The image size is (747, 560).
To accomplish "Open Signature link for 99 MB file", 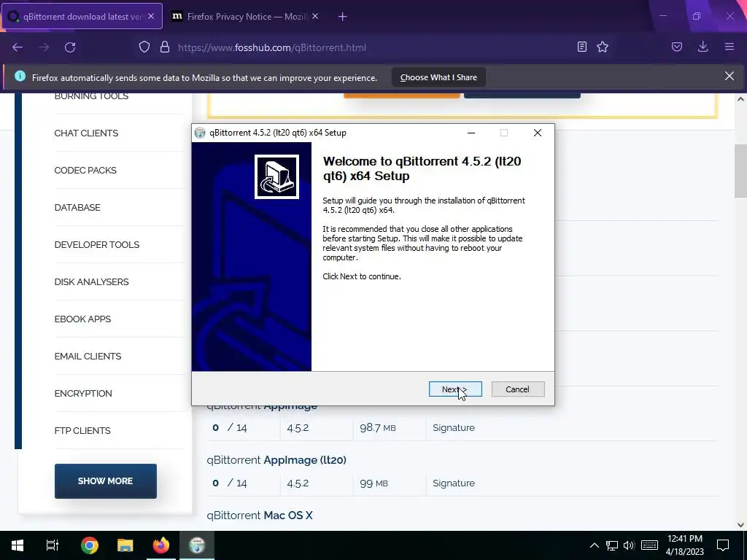I will [x=454, y=483].
